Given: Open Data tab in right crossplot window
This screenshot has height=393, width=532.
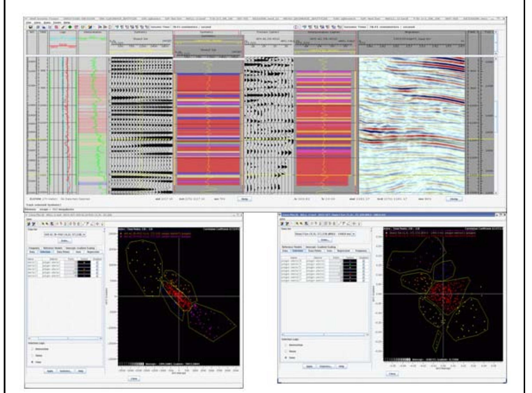Looking at the screenshot, I should [285, 251].
